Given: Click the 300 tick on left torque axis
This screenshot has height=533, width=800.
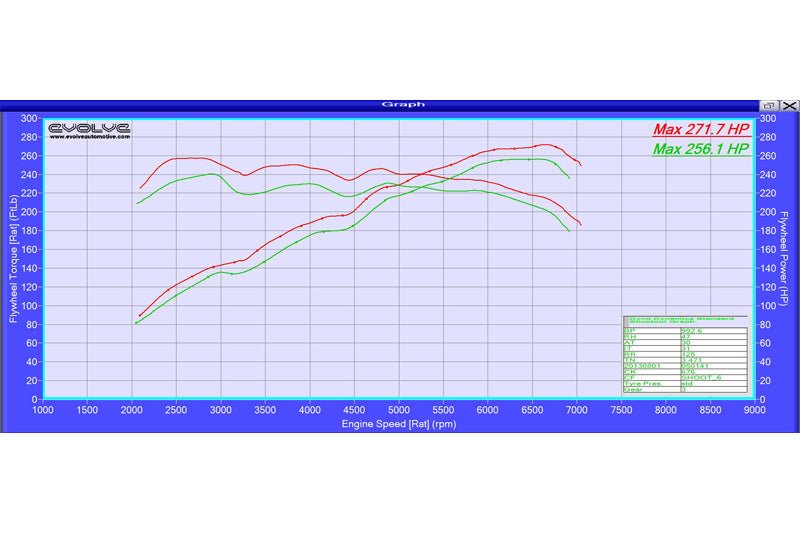Looking at the screenshot, I should [x=29, y=118].
